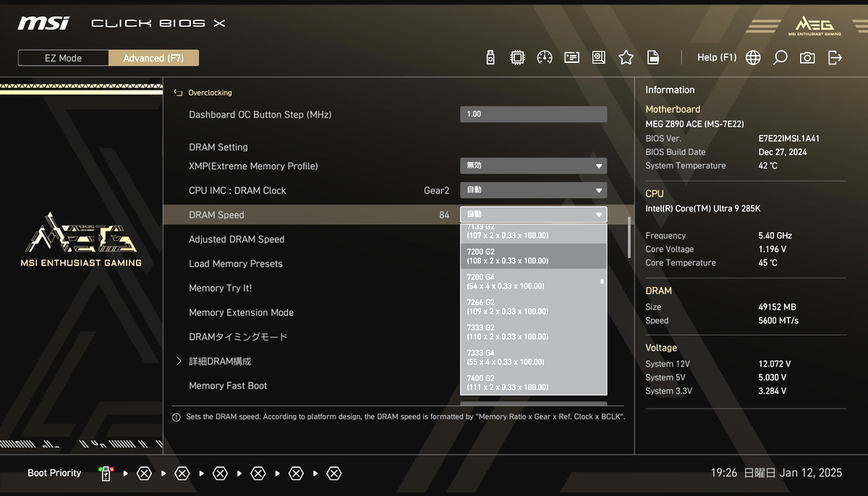Click the Dashboard OC Button Step value field
The height and width of the screenshot is (496, 868).
(x=534, y=114)
